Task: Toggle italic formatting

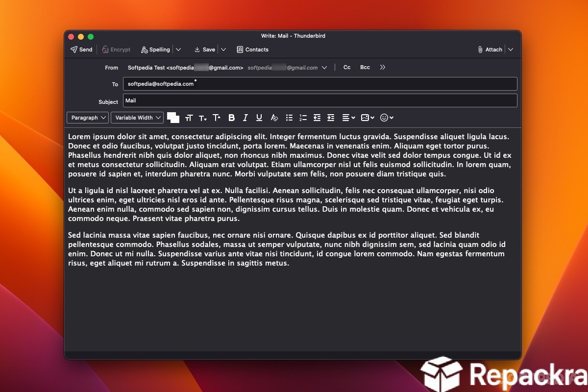Action: (245, 118)
